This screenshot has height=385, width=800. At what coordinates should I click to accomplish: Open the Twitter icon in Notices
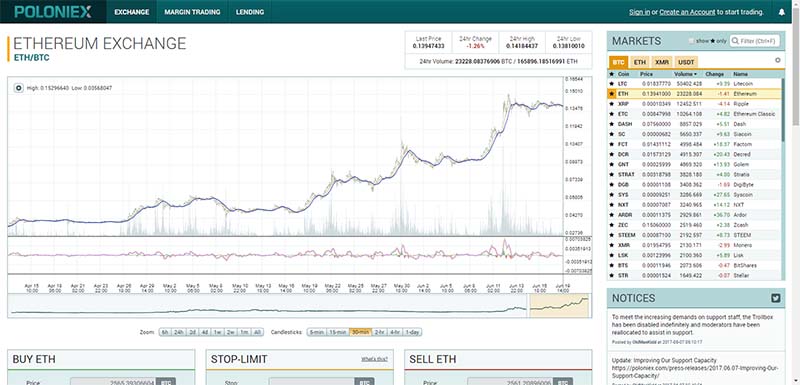click(x=776, y=298)
